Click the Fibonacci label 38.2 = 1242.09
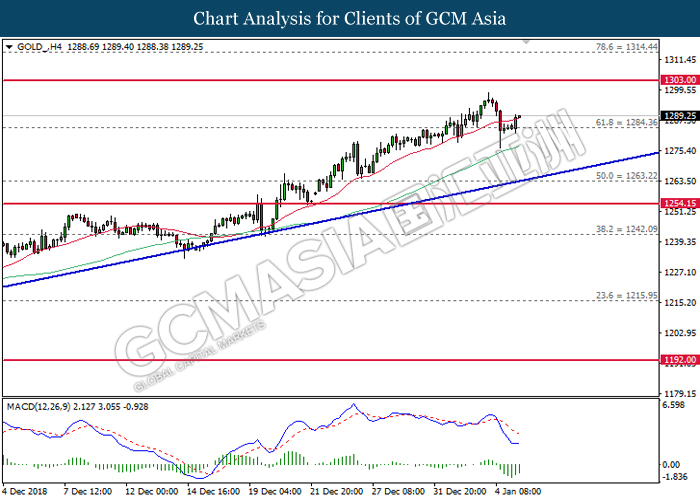The image size is (700, 500). tap(627, 229)
